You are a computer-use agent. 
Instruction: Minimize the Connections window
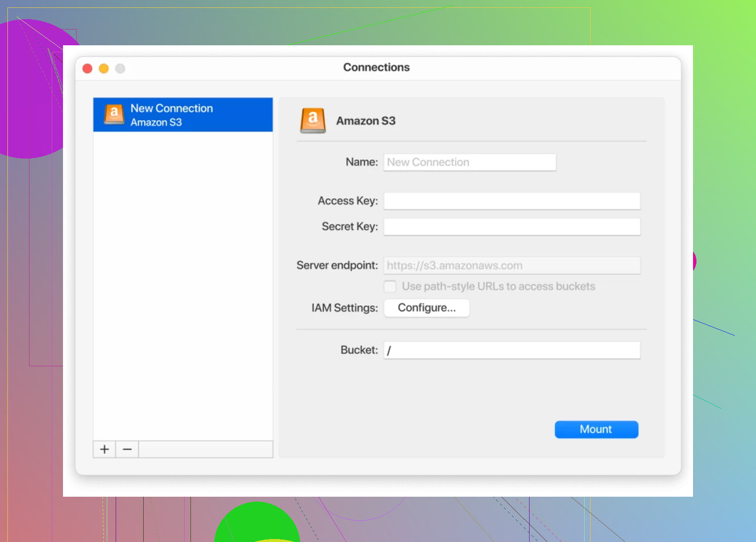coord(104,68)
